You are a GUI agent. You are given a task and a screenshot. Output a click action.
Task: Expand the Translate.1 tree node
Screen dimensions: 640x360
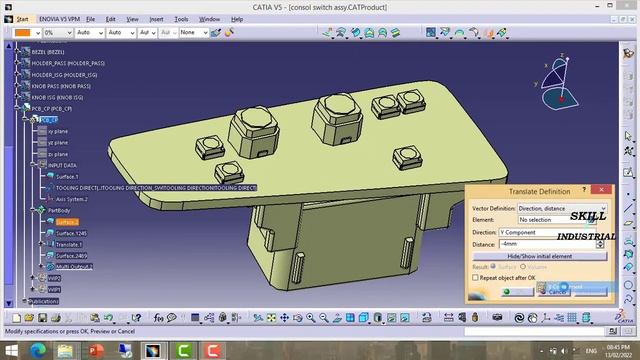41,244
